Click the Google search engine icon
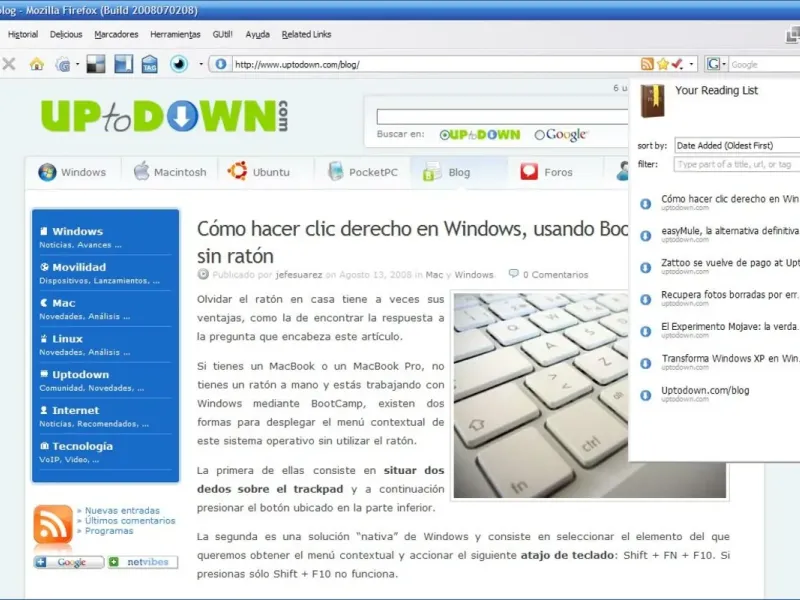This screenshot has width=800, height=600. [x=713, y=64]
